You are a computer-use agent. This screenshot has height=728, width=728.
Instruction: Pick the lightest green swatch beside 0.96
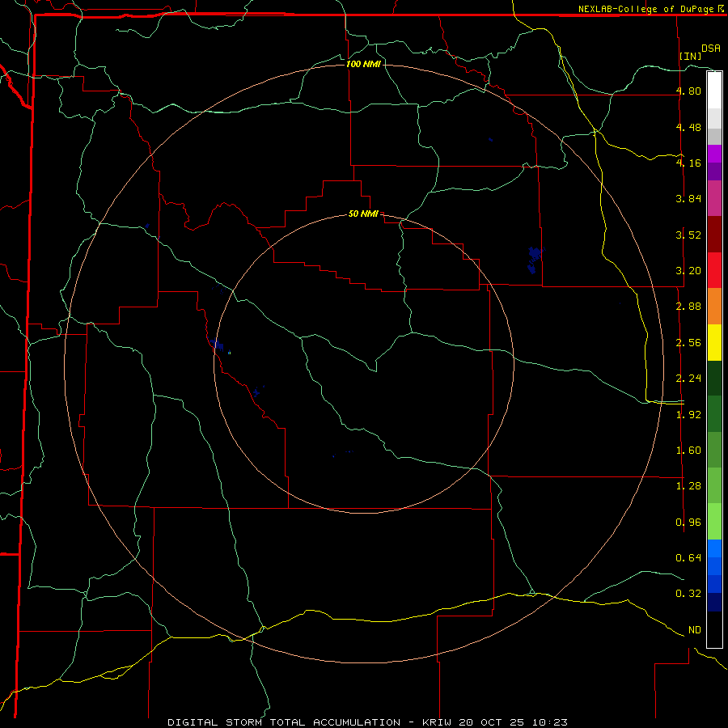click(714, 522)
